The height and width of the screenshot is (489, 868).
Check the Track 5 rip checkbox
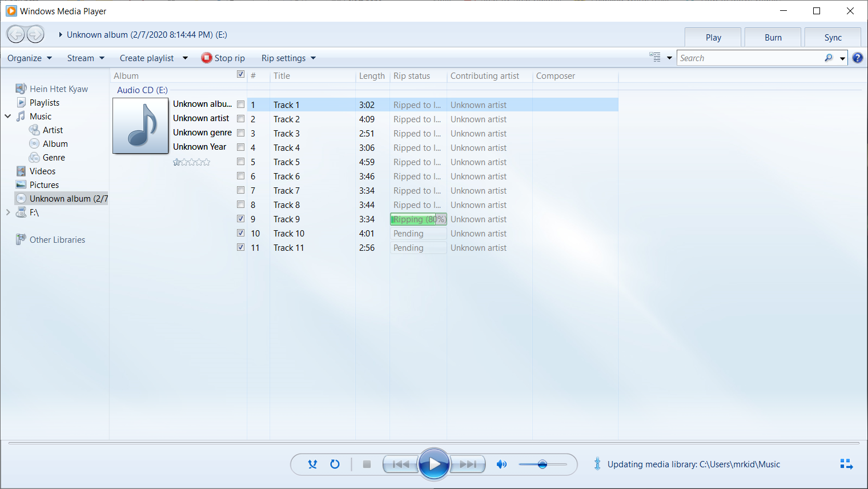(240, 162)
